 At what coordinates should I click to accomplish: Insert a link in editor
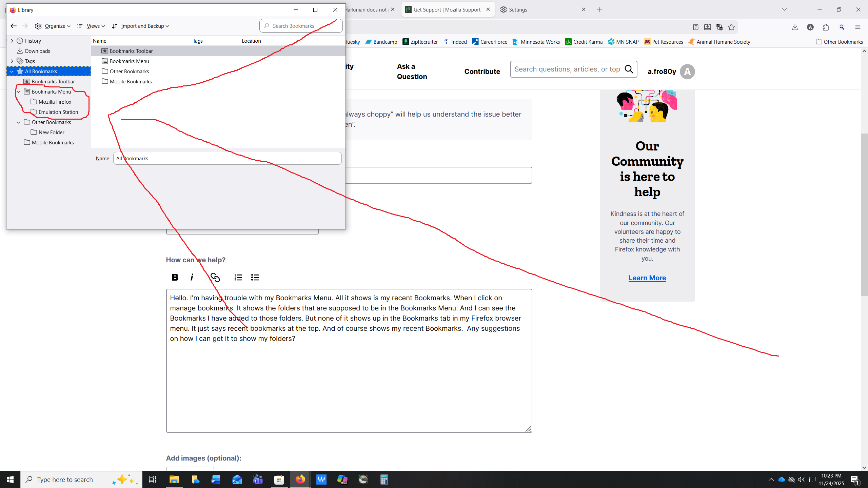tap(215, 277)
